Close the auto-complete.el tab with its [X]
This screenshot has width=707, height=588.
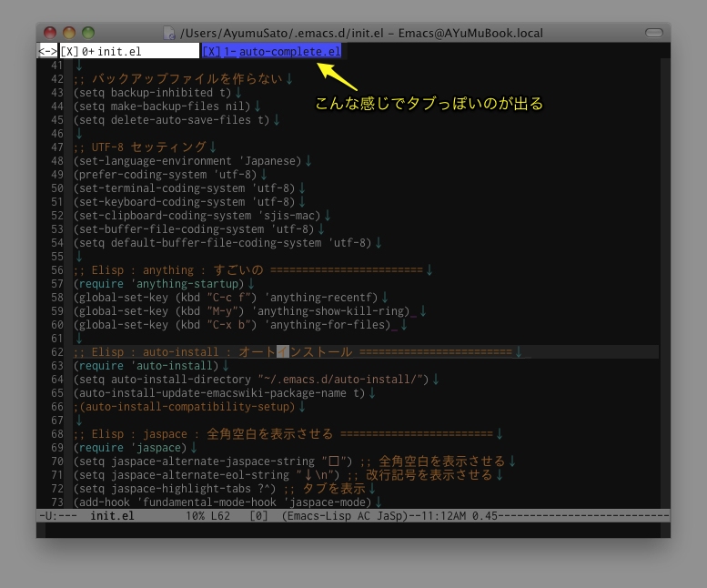211,52
